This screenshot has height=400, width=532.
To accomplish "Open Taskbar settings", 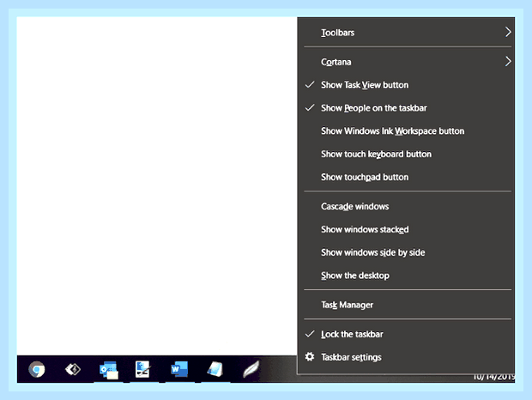I will click(x=406, y=357).
